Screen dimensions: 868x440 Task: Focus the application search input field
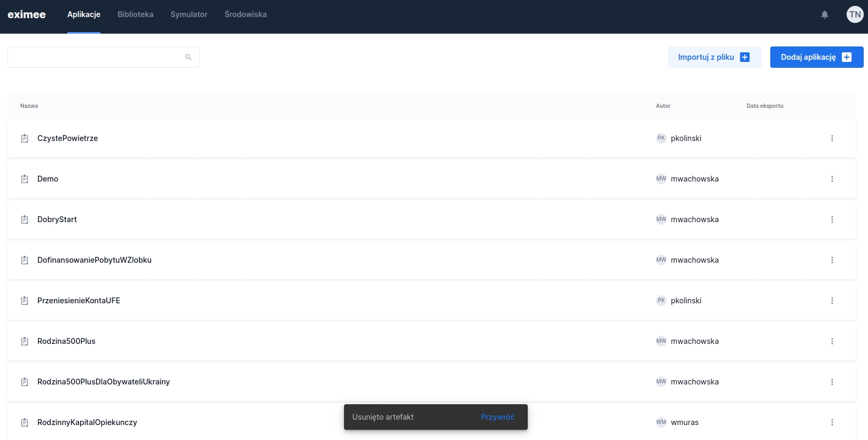(96, 57)
